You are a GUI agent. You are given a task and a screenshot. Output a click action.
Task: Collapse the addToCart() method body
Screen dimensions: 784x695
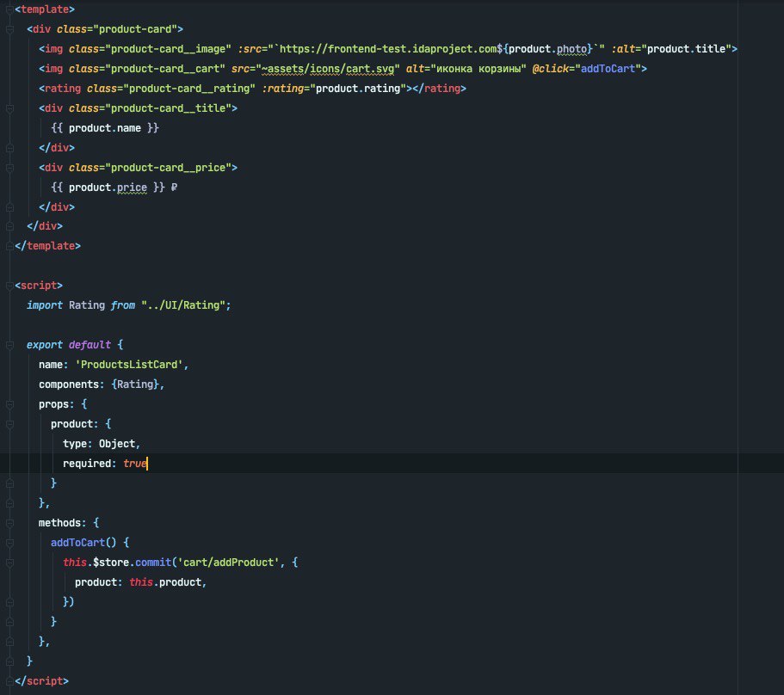(9, 543)
